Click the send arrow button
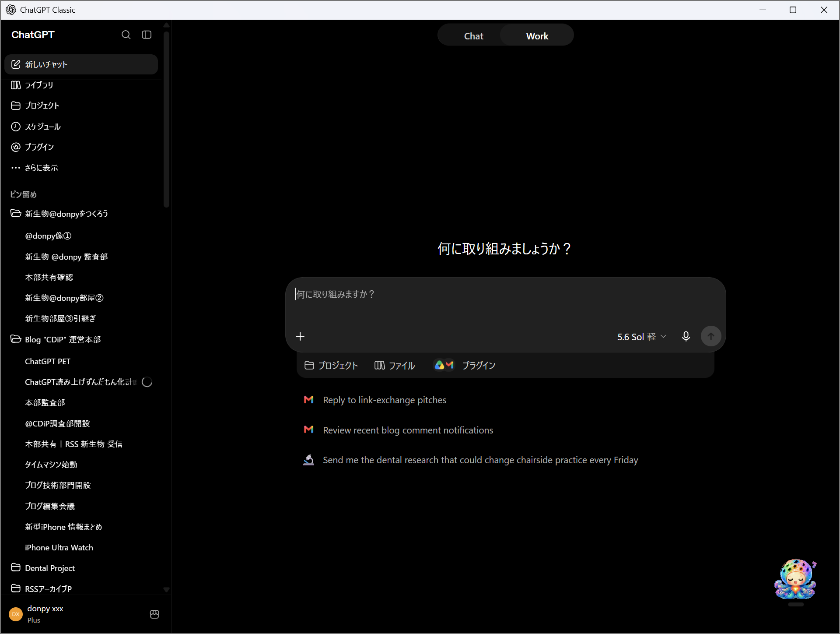 pos(711,336)
